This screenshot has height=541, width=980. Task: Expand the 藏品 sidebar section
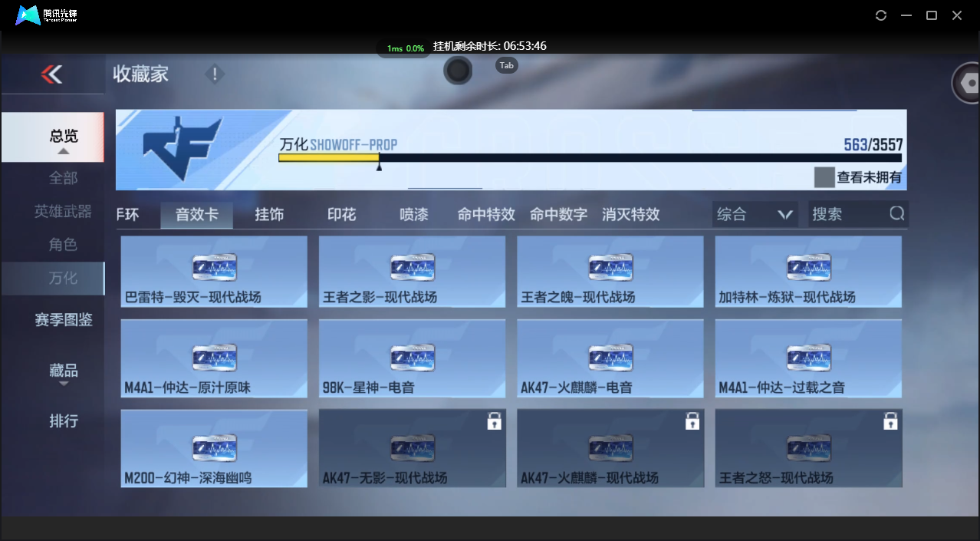point(64,371)
